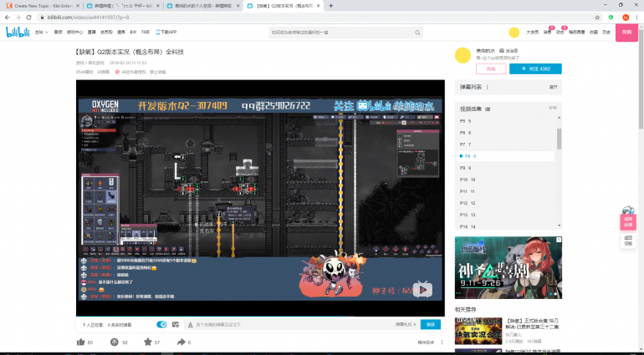Image resolution: width=644 pixels, height=355 pixels.
Task: Open the recommended 缺氧 video thumbnail
Action: 478,331
